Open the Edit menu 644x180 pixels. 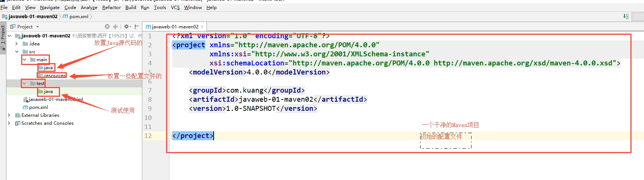click(x=16, y=7)
